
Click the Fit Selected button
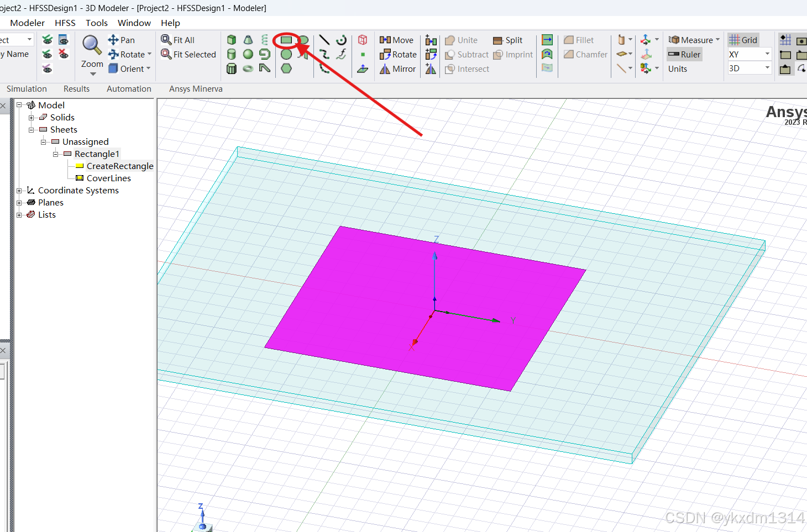188,54
